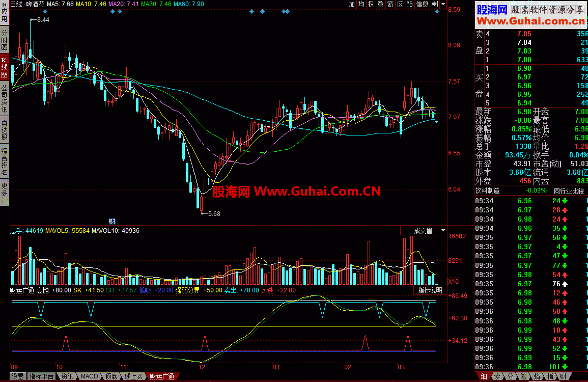Open the 自选股 watchlist sidebar item
This screenshot has width=588, height=382.
click(4, 130)
